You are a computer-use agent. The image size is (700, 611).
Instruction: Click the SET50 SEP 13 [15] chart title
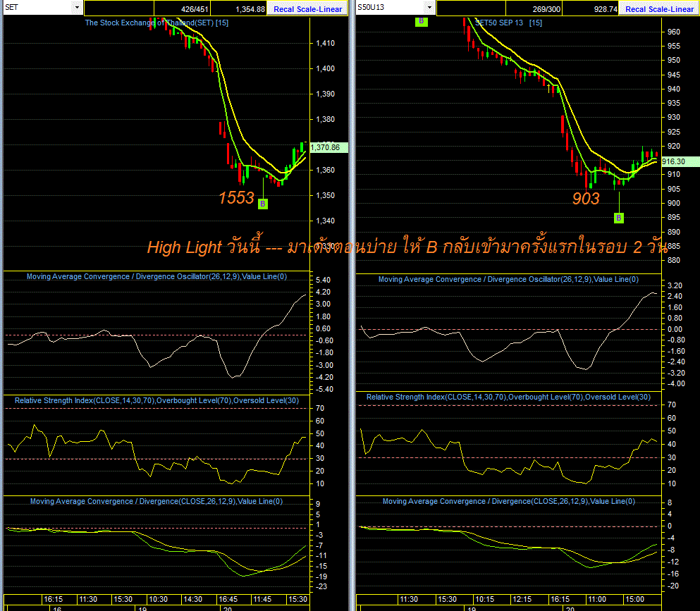pyautogui.click(x=508, y=23)
